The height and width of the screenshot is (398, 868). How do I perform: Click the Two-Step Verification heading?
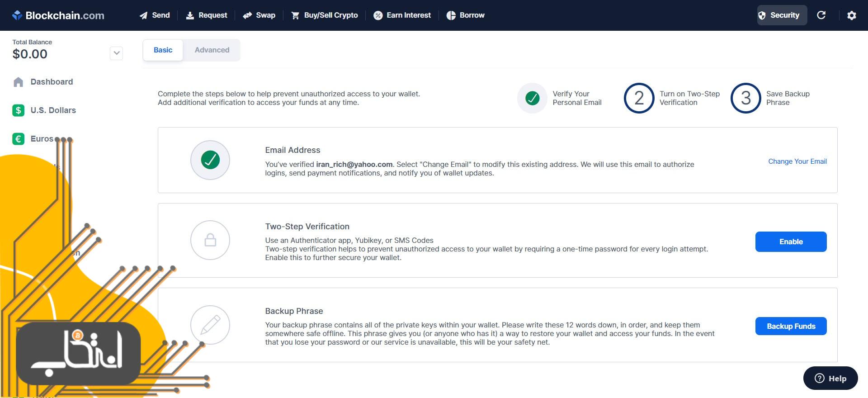(x=307, y=227)
